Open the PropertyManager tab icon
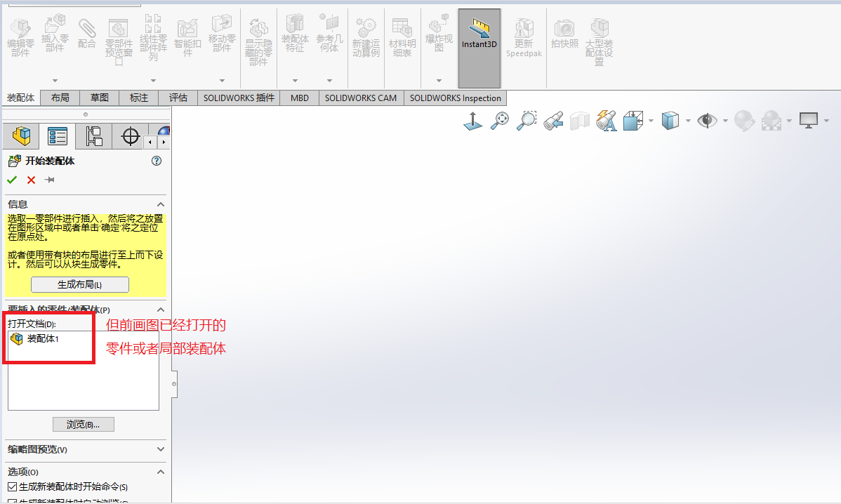This screenshot has width=841, height=504. (58, 135)
